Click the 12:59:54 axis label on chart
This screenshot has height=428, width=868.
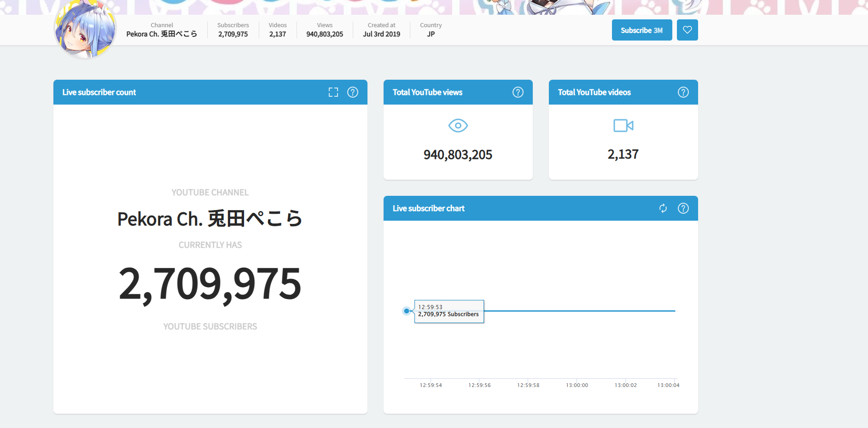coord(431,385)
